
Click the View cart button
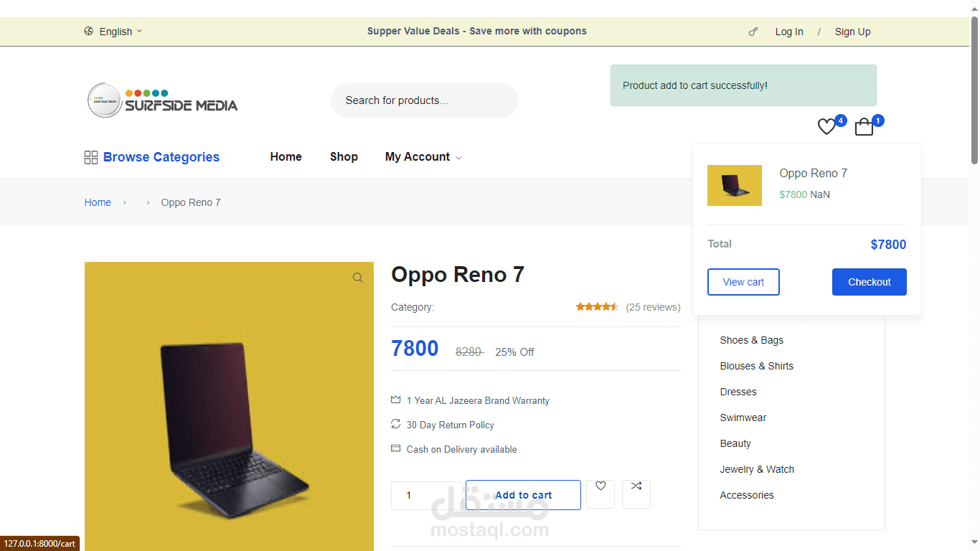point(743,282)
